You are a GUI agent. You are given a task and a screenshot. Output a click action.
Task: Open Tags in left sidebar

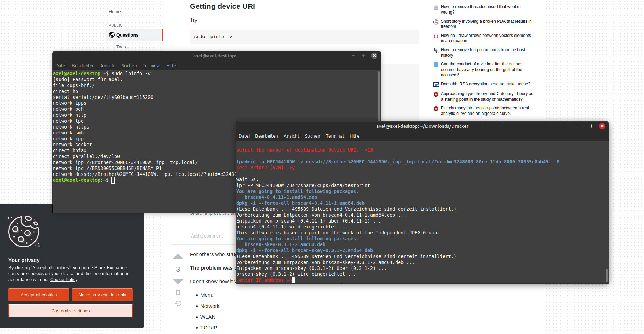click(x=121, y=47)
